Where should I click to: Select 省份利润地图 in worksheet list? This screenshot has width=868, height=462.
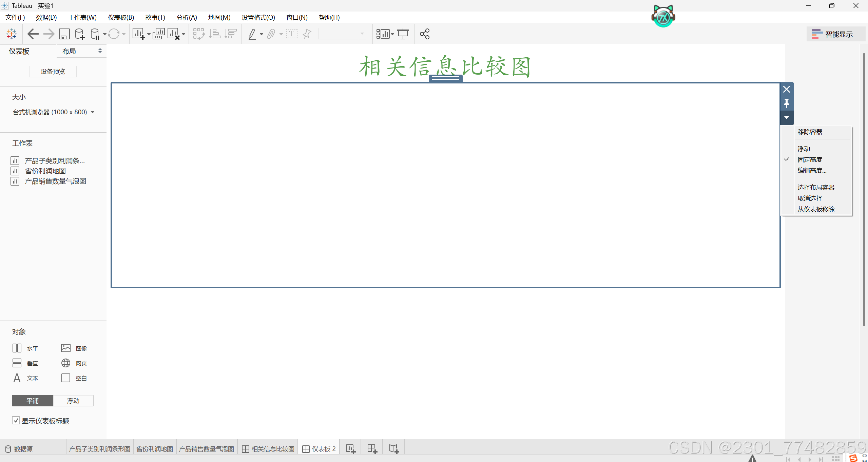(45, 171)
